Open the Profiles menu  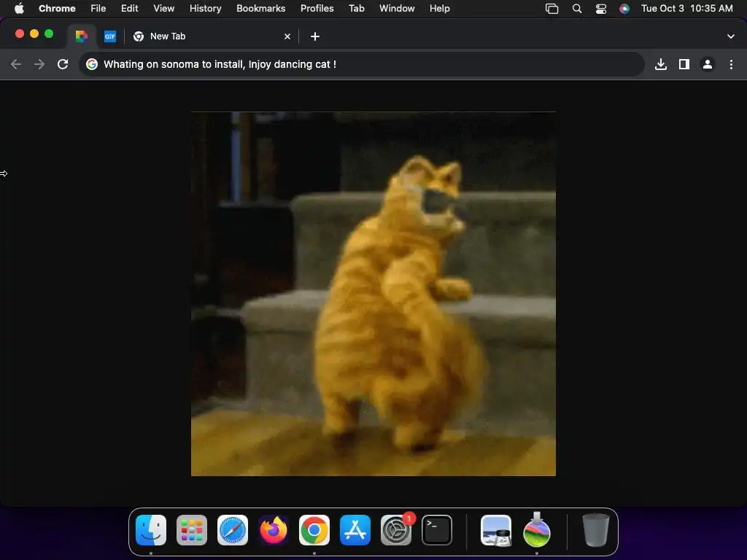tap(317, 8)
